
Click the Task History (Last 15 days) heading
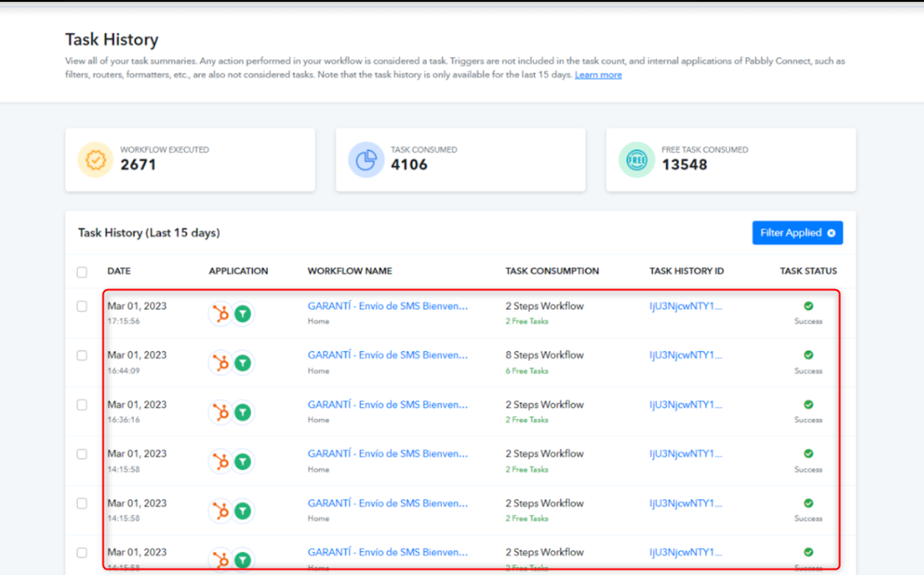pyautogui.click(x=149, y=233)
